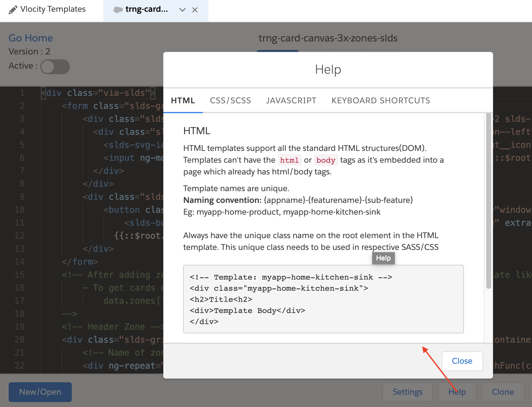Image resolution: width=532 pixels, height=407 pixels.
Task: Click line number 14 in the editor
Action: pos(19,262)
